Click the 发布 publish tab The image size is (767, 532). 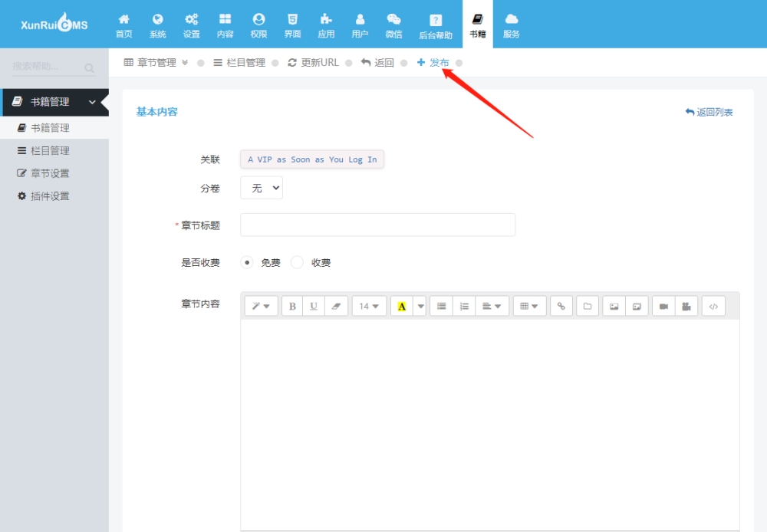pyautogui.click(x=433, y=63)
